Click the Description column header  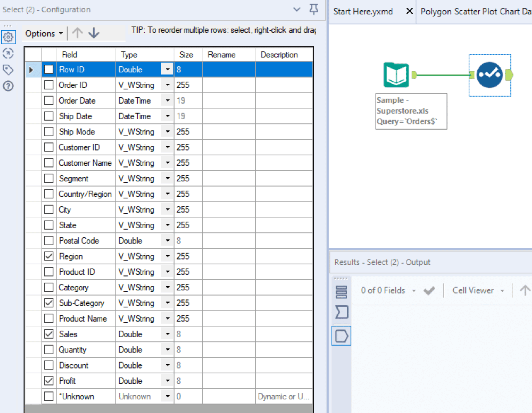pyautogui.click(x=284, y=54)
